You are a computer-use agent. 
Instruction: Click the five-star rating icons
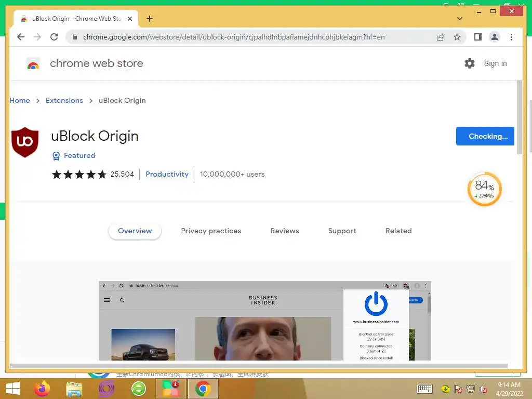coord(79,175)
